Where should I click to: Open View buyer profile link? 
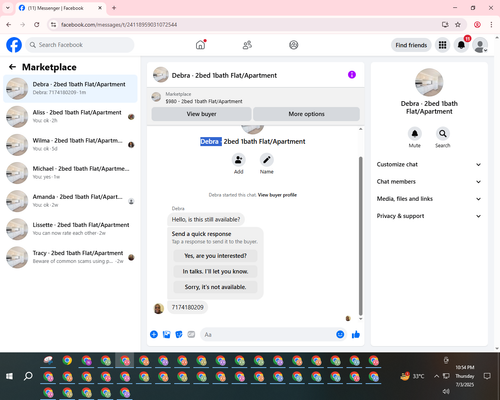point(277,195)
